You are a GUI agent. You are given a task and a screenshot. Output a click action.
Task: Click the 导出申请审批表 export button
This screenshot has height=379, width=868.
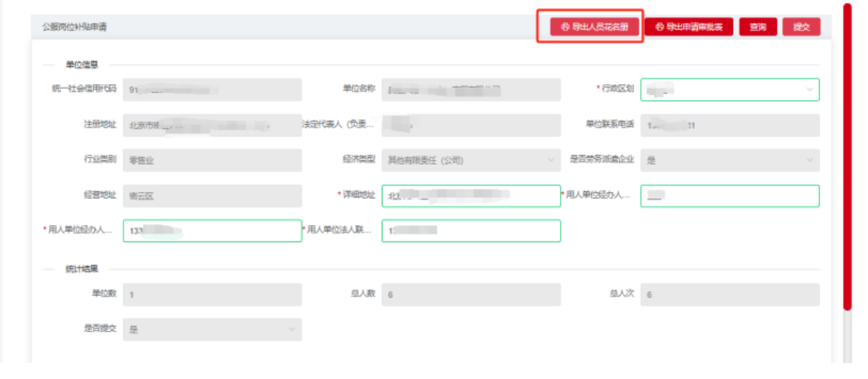tap(688, 27)
